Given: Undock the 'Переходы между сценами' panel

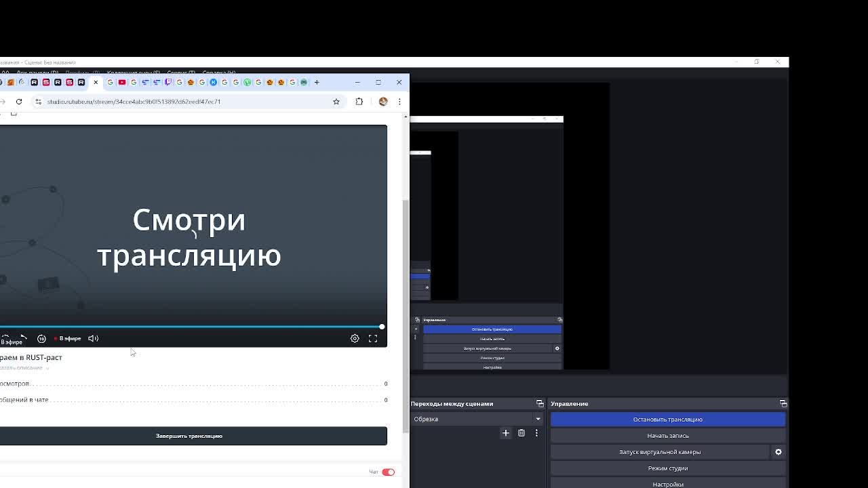Looking at the screenshot, I should click(x=540, y=404).
